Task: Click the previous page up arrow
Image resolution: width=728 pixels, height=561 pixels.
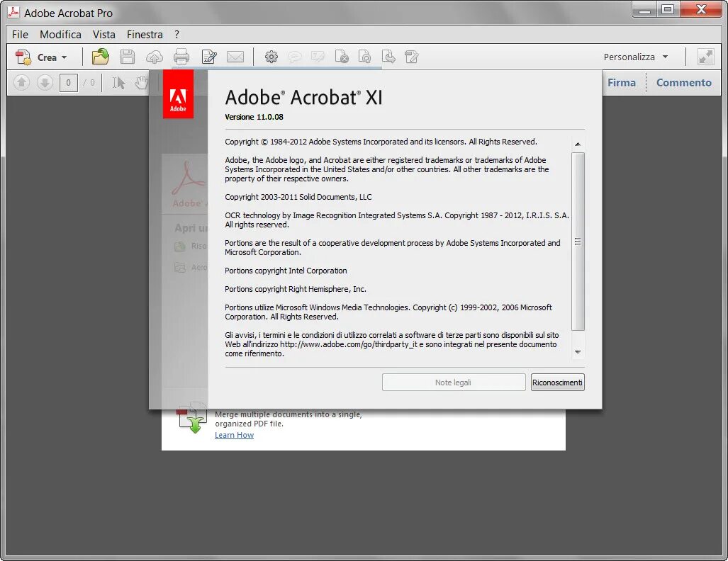Action: pos(21,83)
